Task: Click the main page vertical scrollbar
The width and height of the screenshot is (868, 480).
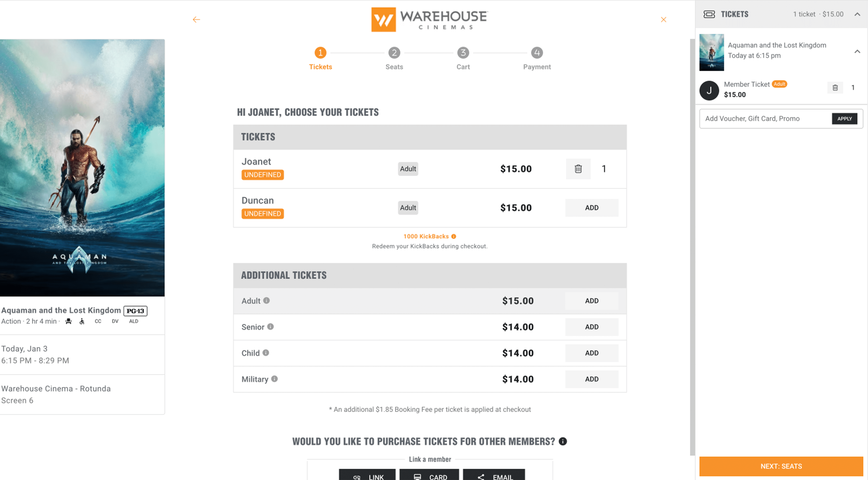Action: (x=692, y=247)
